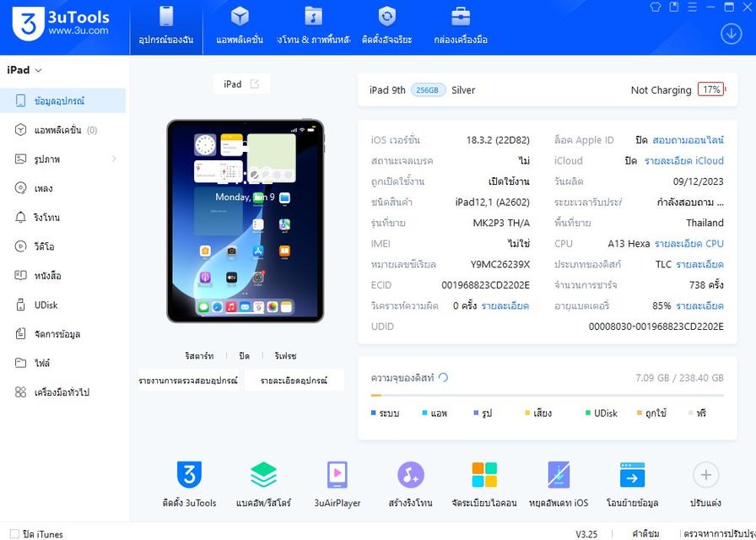Open the ติดตั้งอัจฉริยะ smart flash tab
Image resolution: width=756 pixels, height=540 pixels.
click(x=386, y=27)
